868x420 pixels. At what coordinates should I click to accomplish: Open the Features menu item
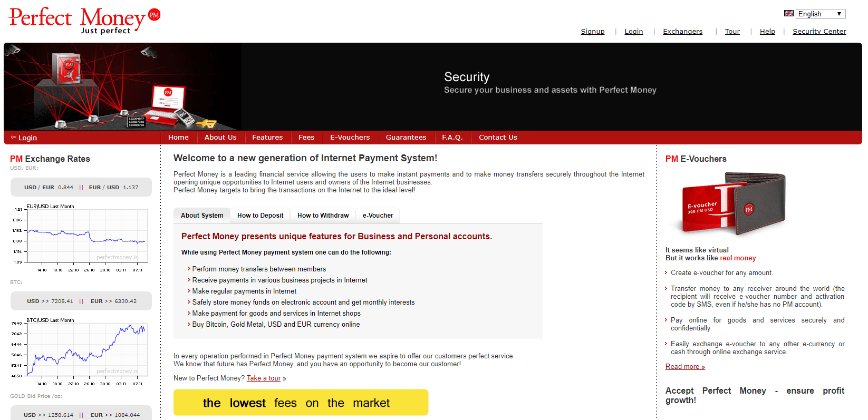tap(267, 138)
